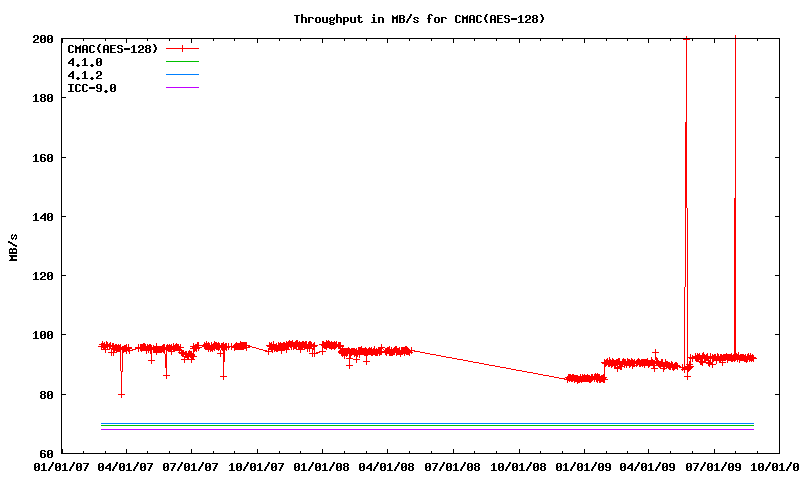Click the 60 y-axis tick label

click(x=47, y=453)
